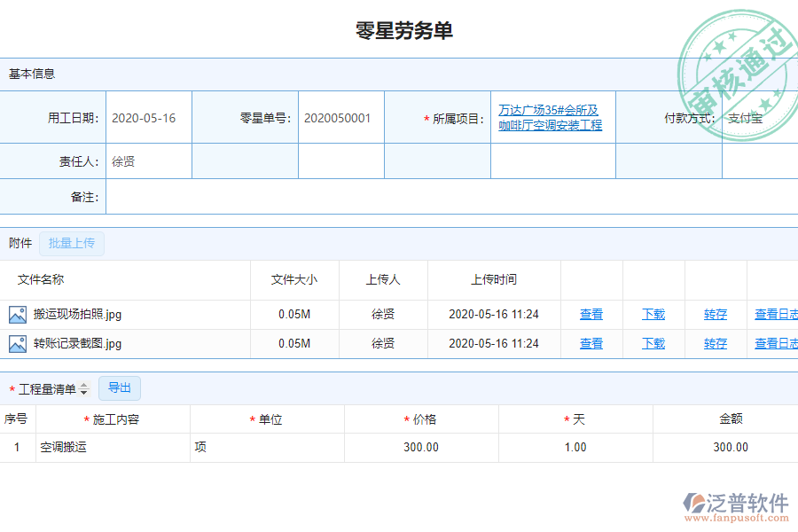Open 查看 for 搬运现场拍照.jpg
Image resolution: width=798 pixels, height=532 pixels.
point(591,314)
